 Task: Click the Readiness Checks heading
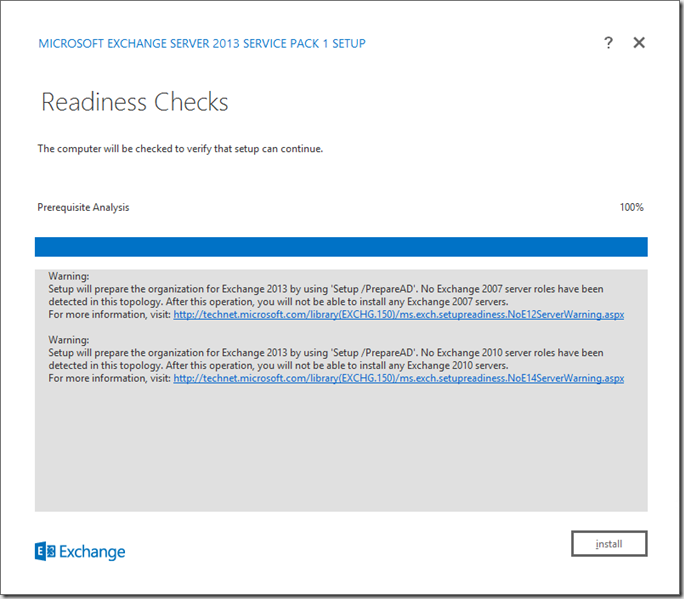(135, 102)
